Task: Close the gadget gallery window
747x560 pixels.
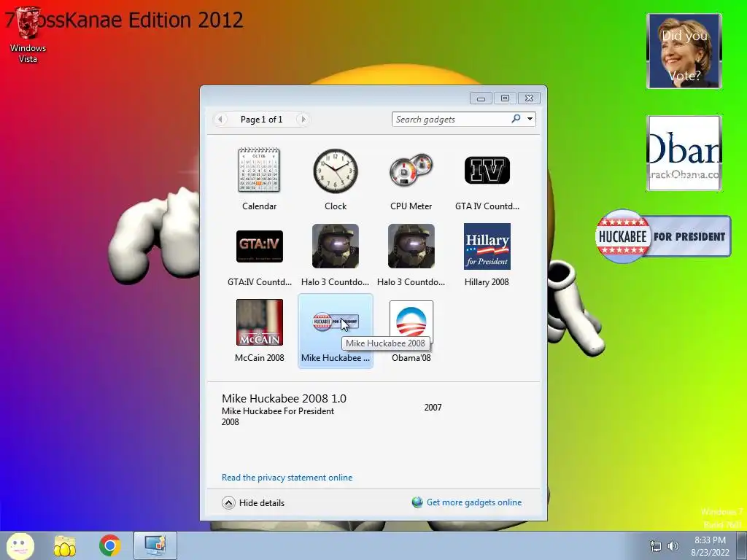Action: pos(529,98)
